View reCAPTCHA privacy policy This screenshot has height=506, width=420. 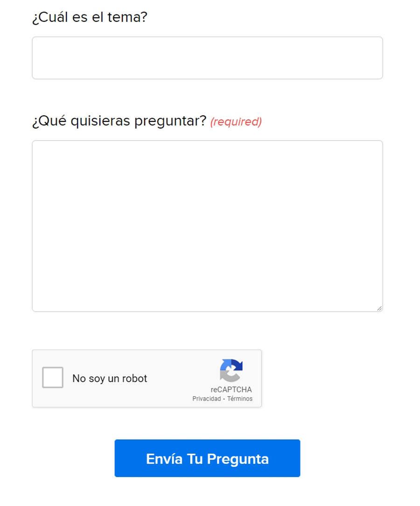[206, 399]
